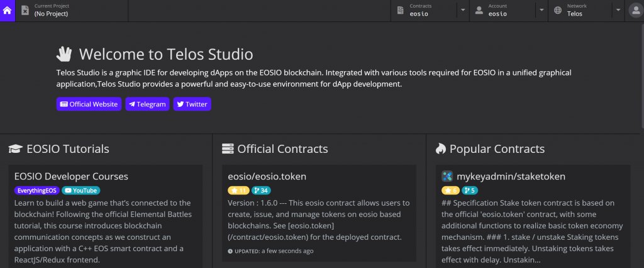644x268 pixels.
Task: Click the 6 stars badge on staketoken
Action: pyautogui.click(x=450, y=191)
